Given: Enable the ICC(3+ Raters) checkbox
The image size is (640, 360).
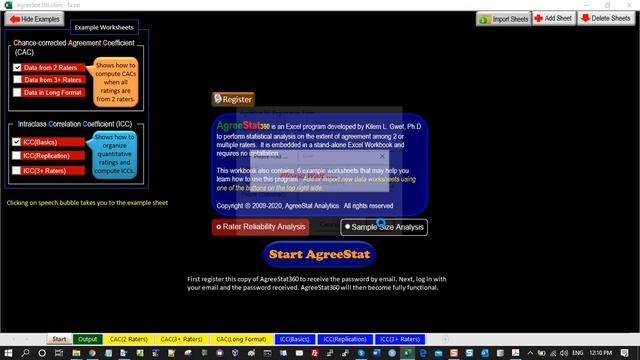Looking at the screenshot, I should pos(16,170).
